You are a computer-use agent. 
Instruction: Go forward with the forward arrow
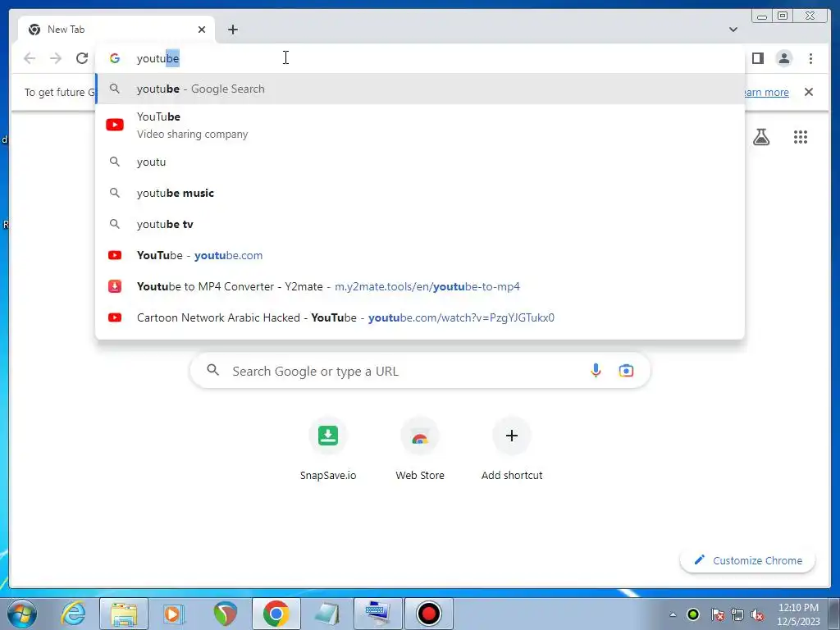point(56,58)
